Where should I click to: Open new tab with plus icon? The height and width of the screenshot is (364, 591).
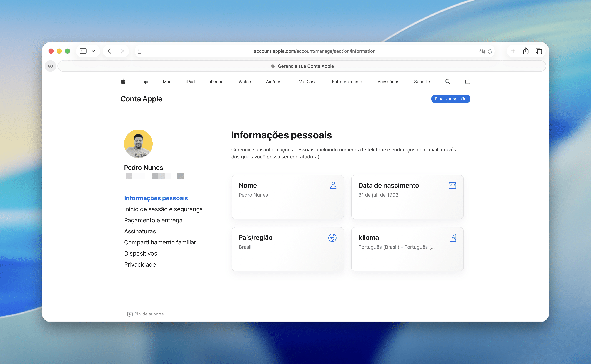[x=513, y=51]
